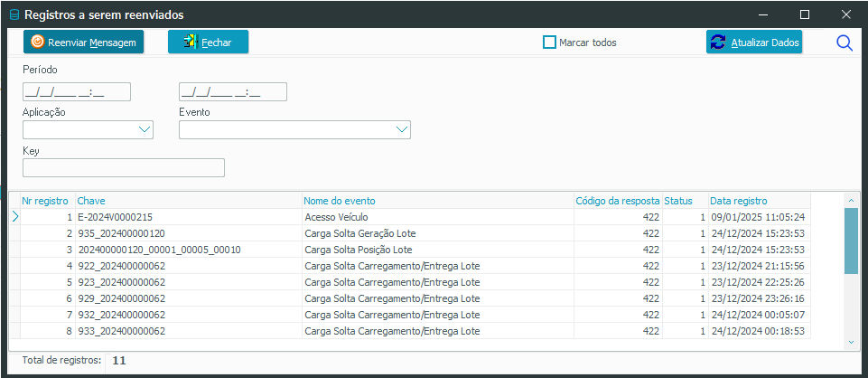Sort by Código da resposta column
This screenshot has height=378, width=868.
pos(617,200)
